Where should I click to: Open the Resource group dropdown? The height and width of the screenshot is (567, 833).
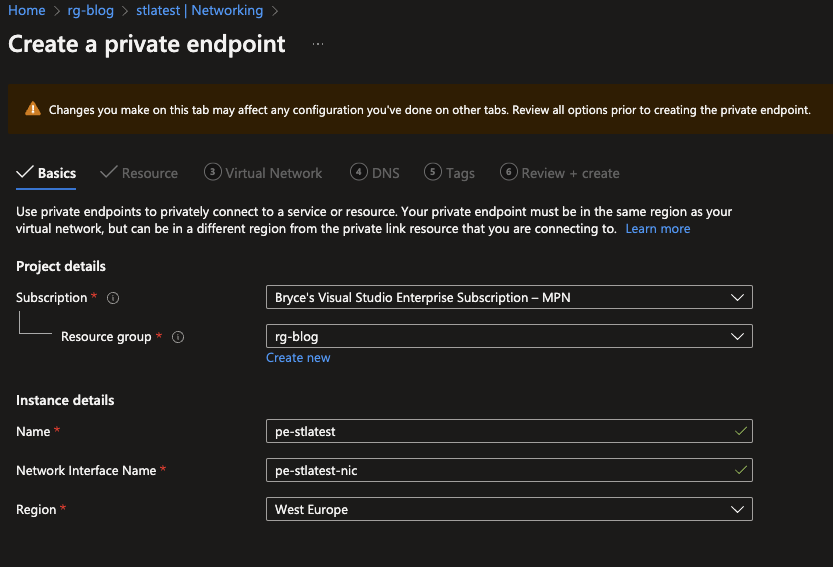[x=509, y=336]
